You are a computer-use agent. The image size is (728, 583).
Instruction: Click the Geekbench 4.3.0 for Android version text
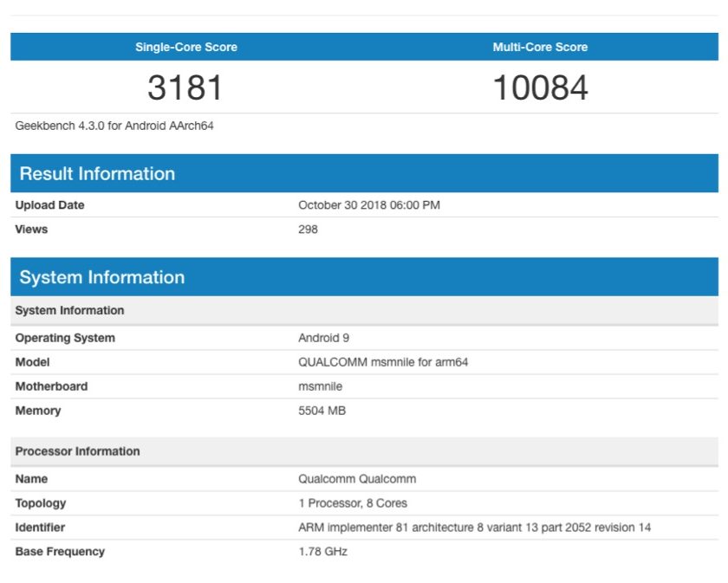coord(114,126)
